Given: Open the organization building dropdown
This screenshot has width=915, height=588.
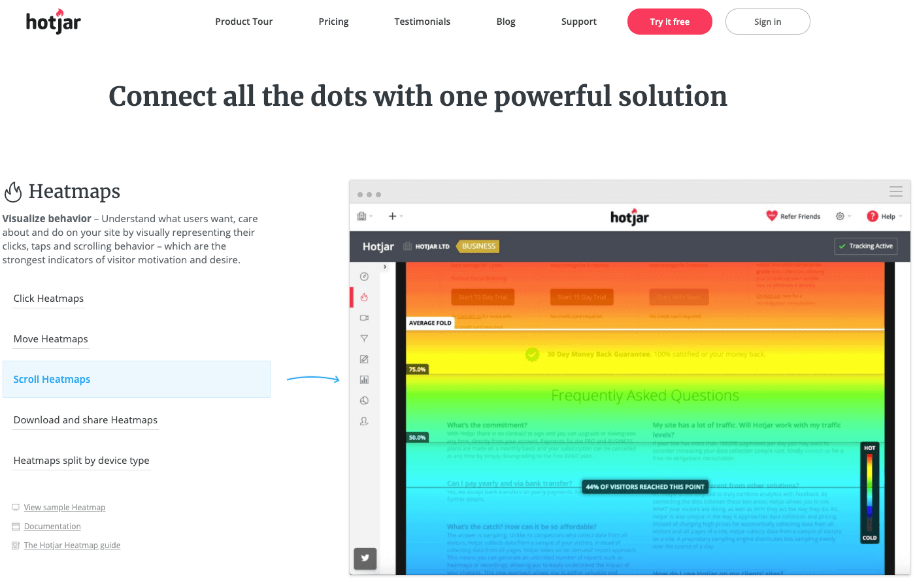Looking at the screenshot, I should coord(365,216).
